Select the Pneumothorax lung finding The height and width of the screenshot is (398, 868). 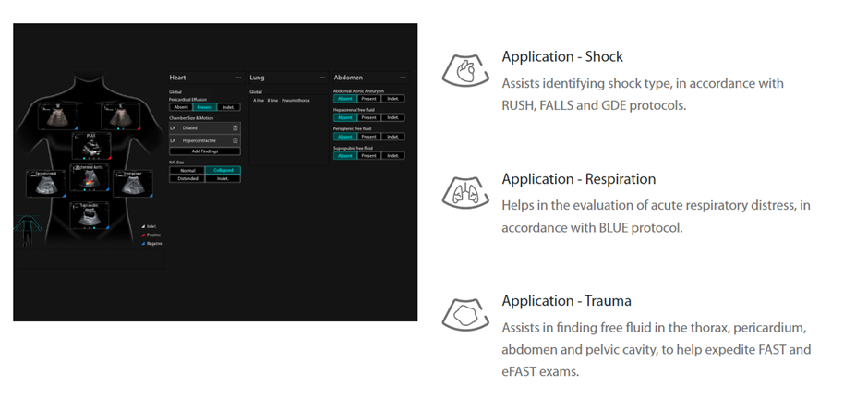pyautogui.click(x=295, y=100)
